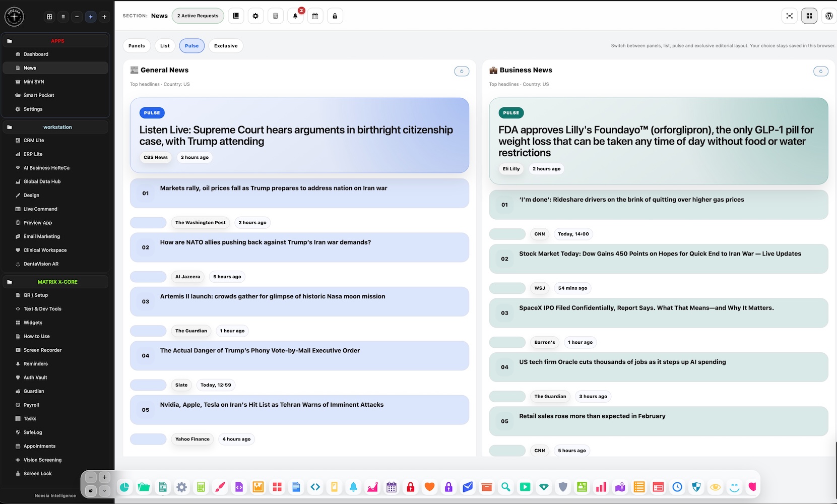Open the notifications bell with red badge
This screenshot has width=837, height=504.
295,16
